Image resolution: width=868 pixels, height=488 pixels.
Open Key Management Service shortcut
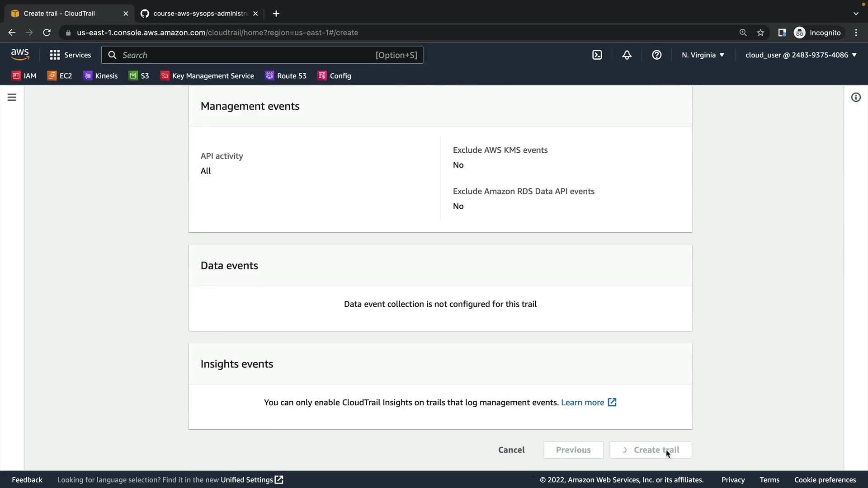point(207,75)
